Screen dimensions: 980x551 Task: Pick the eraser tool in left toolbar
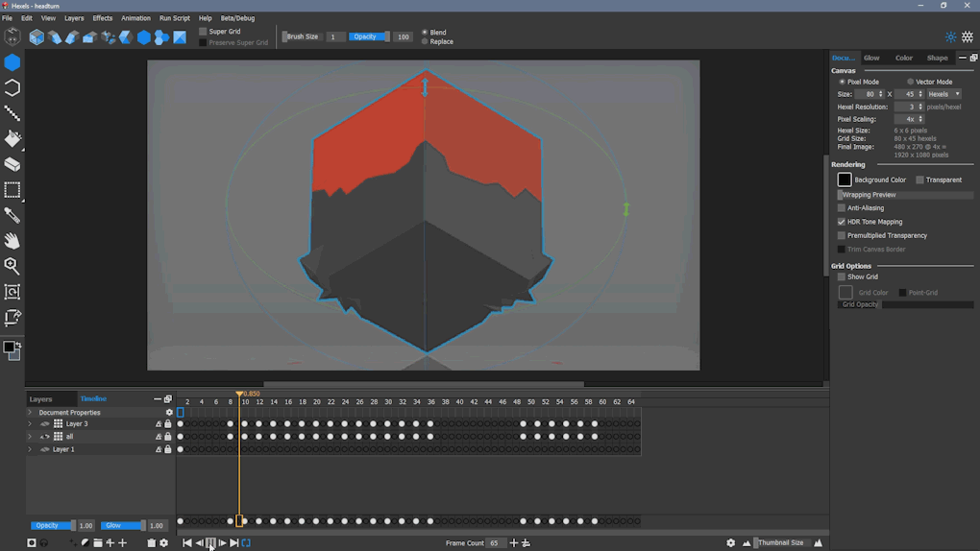[x=12, y=165]
